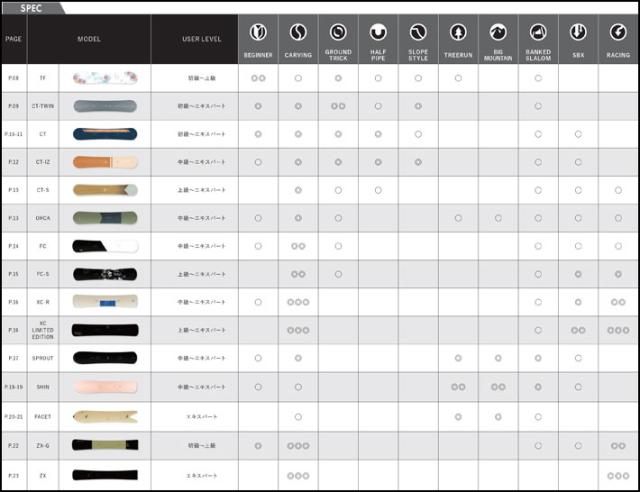Click the ORCA model name
The image size is (640, 492).
click(x=43, y=218)
